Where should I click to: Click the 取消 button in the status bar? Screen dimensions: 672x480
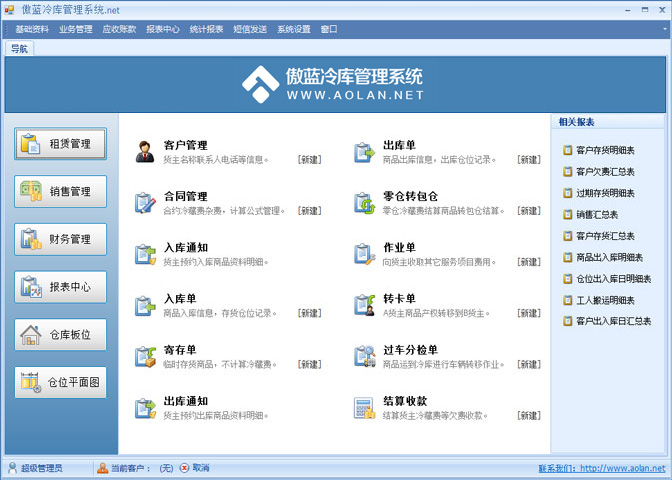click(x=195, y=468)
